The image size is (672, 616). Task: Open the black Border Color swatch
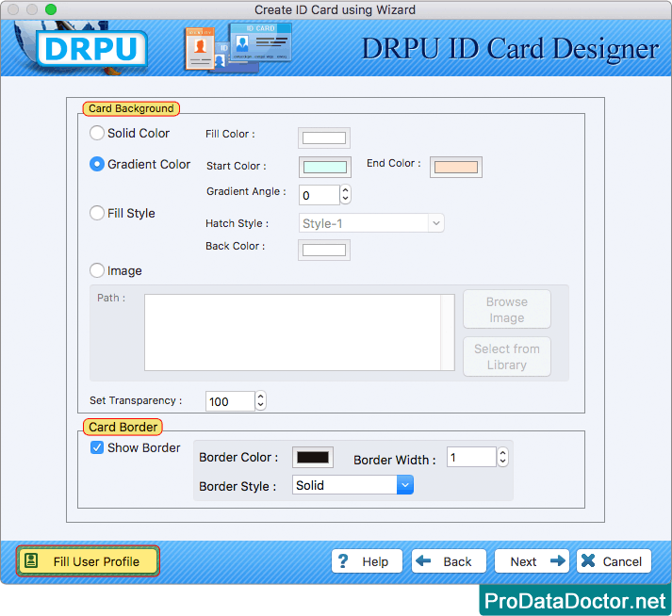pos(313,457)
